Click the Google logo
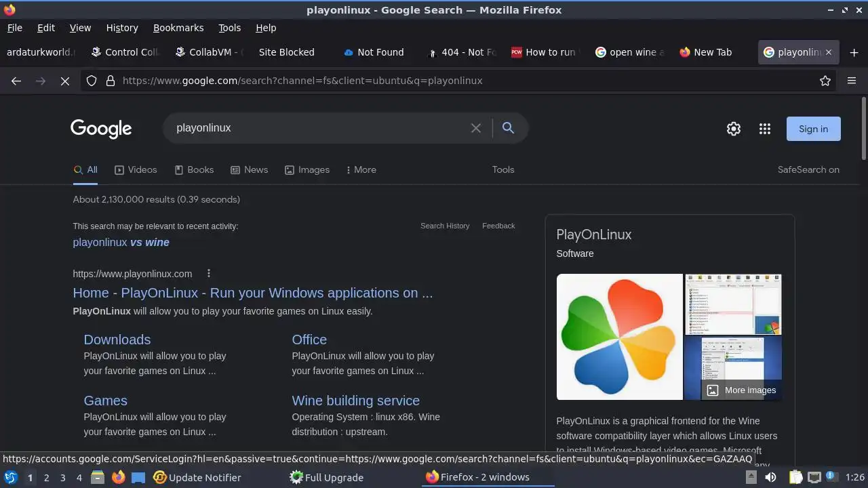This screenshot has width=868, height=488. coord(101,129)
